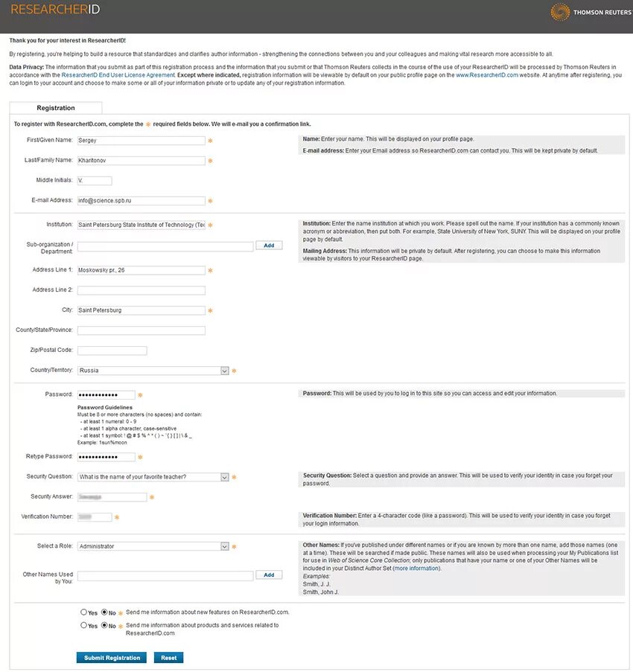Viewport: 633px width, 672px height.
Task: Click the Middle Initials input field
Action: 94,180
